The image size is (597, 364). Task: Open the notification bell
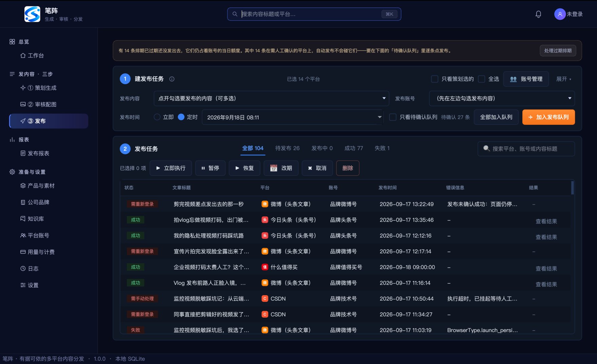[x=538, y=14]
